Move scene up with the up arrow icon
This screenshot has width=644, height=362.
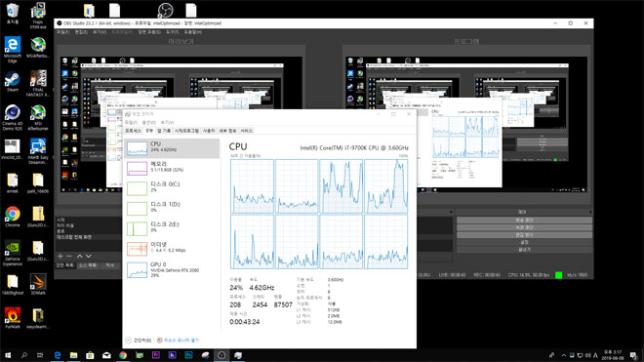point(80,256)
